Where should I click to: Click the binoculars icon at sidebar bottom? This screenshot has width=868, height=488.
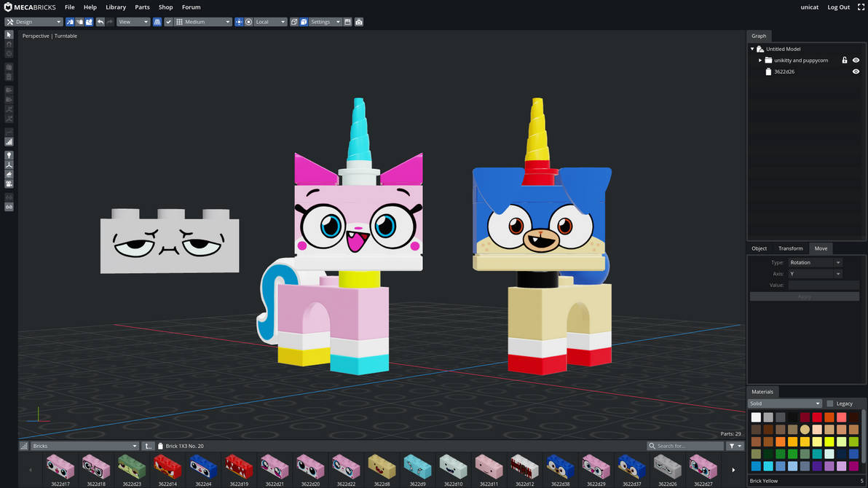9,206
